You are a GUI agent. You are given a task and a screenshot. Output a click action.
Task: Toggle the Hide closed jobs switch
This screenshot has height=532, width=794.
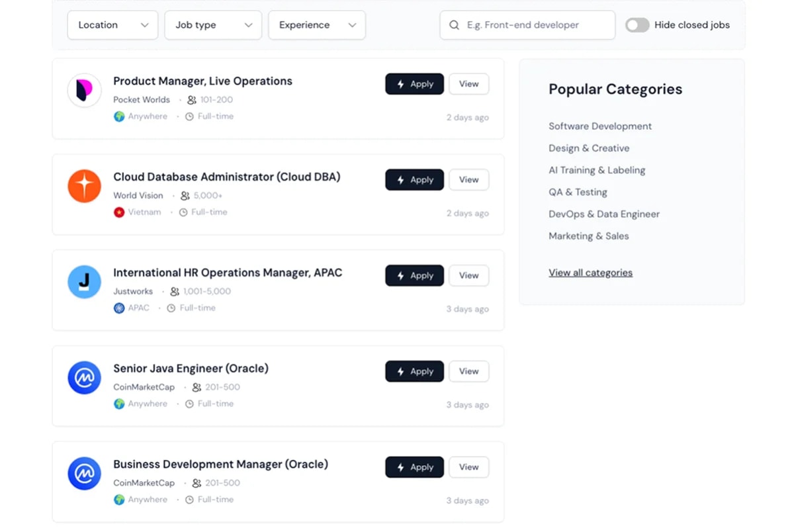click(x=637, y=25)
